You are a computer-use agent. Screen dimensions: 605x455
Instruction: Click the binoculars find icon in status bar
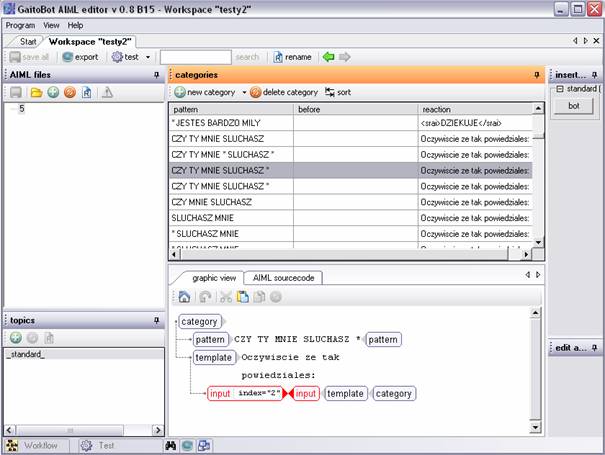171,446
